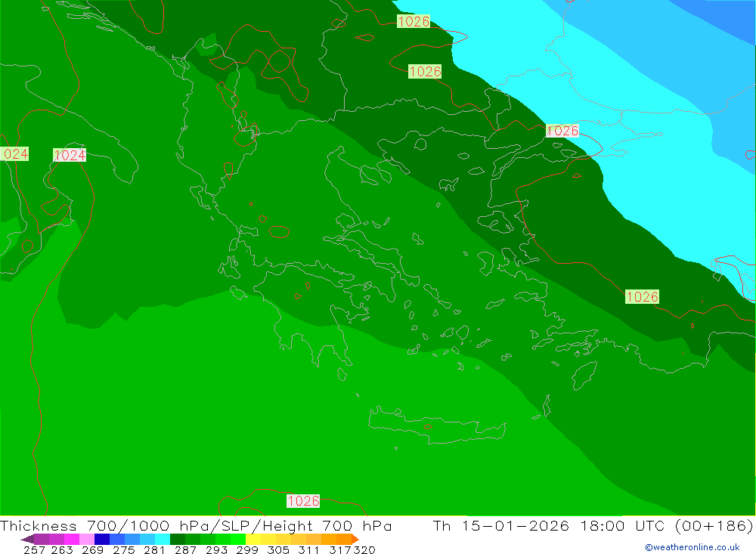
Task: Click the purple left arrow end of the legend
Action: [27, 539]
